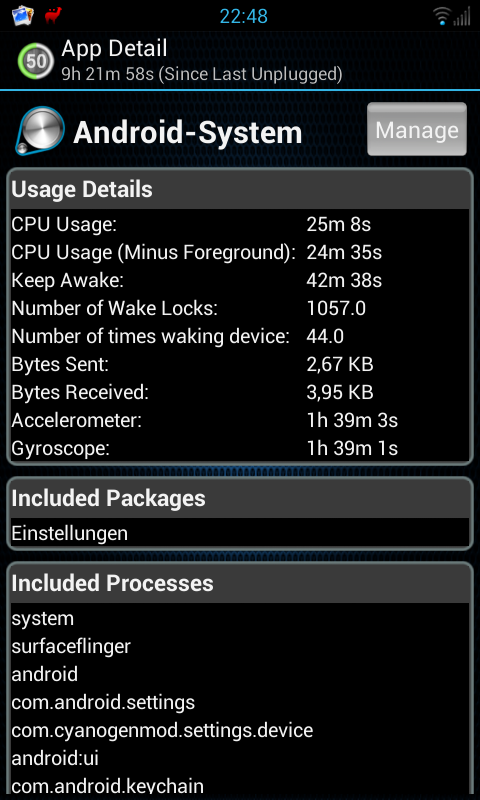The width and height of the screenshot is (480, 800).
Task: Tap the Android-System disk icon
Action: pos(40,131)
